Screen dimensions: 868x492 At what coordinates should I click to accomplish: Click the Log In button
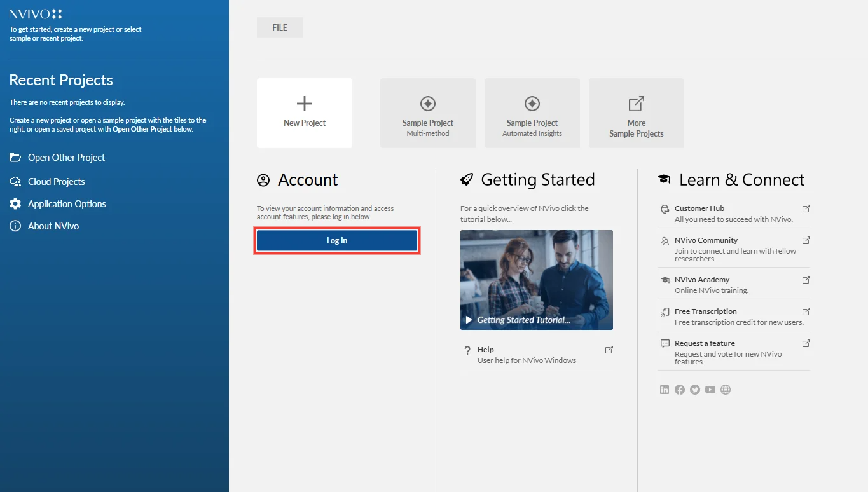tap(337, 241)
